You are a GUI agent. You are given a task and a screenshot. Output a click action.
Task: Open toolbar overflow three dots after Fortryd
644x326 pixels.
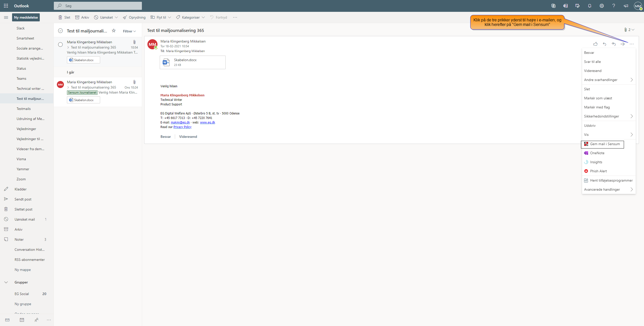click(235, 17)
